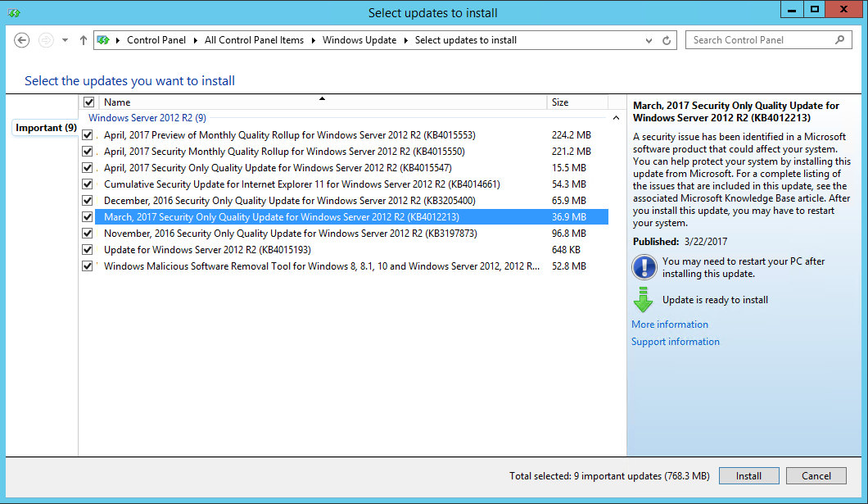Open the All Control Panel Items breadcrumb
This screenshot has width=868, height=504.
click(254, 40)
